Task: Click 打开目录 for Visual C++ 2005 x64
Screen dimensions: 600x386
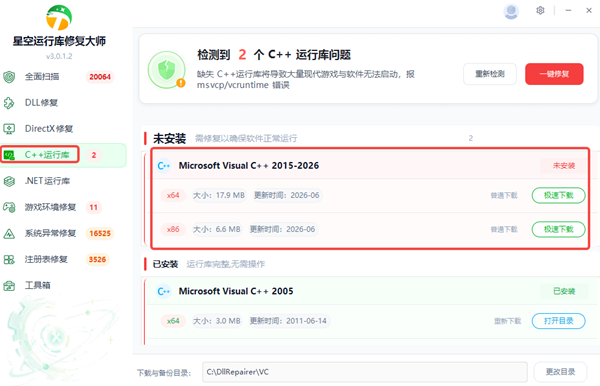Action: tap(559, 321)
